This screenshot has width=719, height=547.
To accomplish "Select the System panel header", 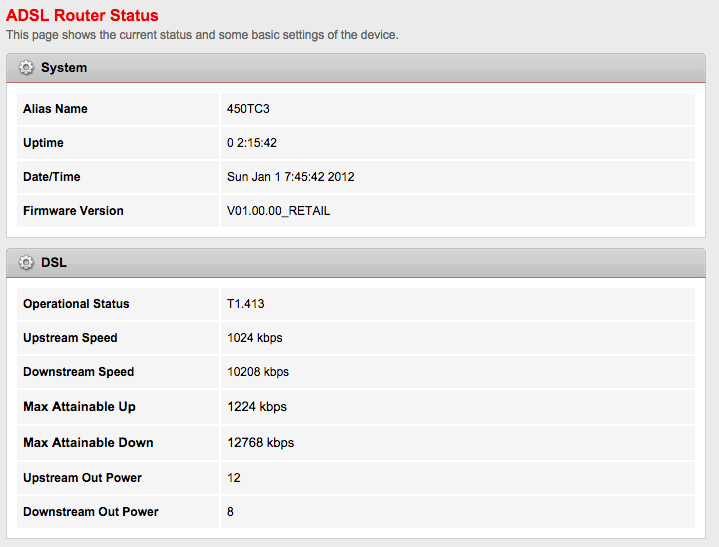I will click(356, 68).
